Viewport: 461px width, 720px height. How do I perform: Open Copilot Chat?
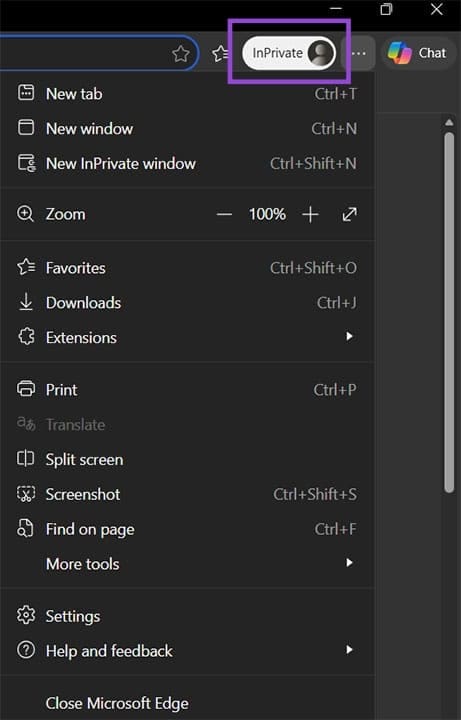click(418, 53)
